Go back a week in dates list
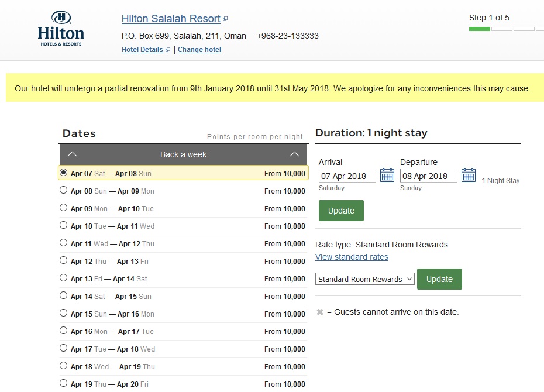Screen dimensions: 544x392 [x=183, y=154]
